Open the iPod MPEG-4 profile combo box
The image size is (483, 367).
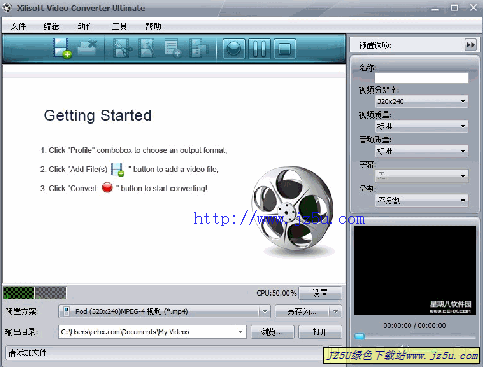coord(164,311)
